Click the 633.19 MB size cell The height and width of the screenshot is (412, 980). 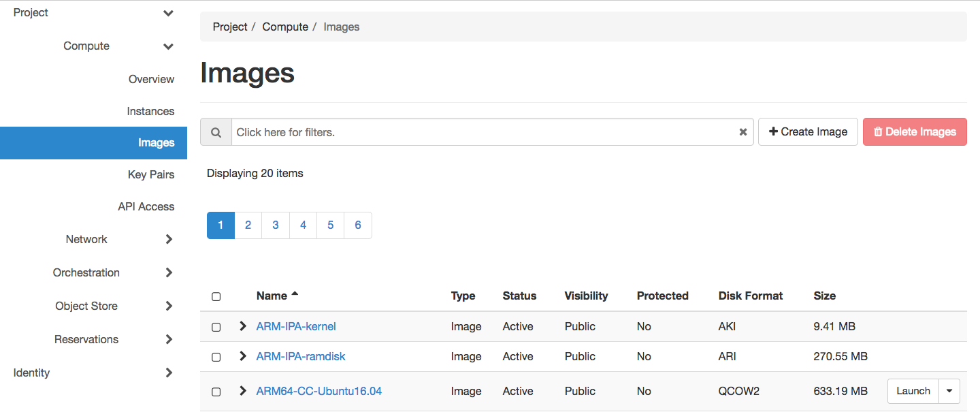840,391
